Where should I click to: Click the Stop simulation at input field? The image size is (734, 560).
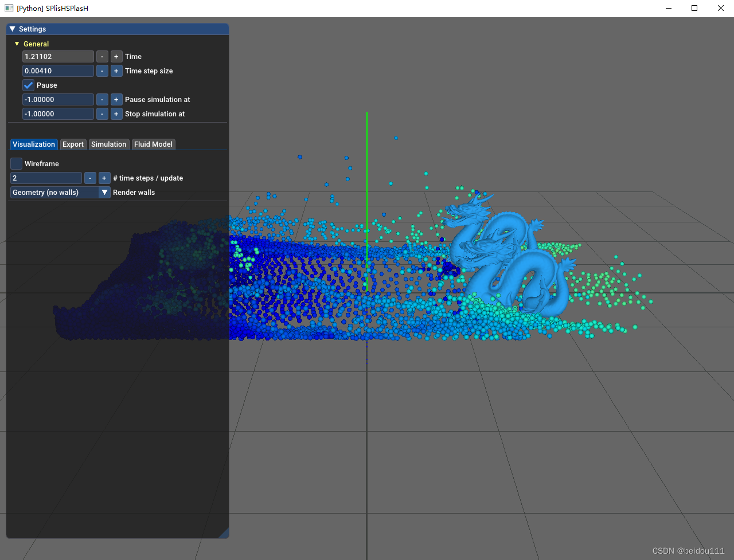(57, 113)
